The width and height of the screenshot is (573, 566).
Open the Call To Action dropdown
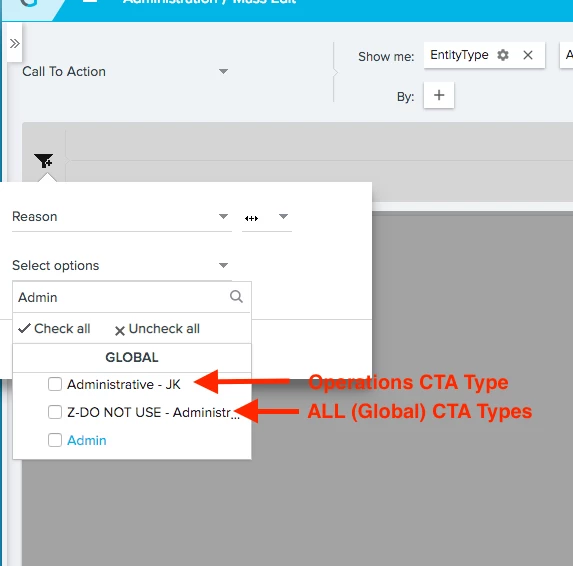[x=125, y=72]
